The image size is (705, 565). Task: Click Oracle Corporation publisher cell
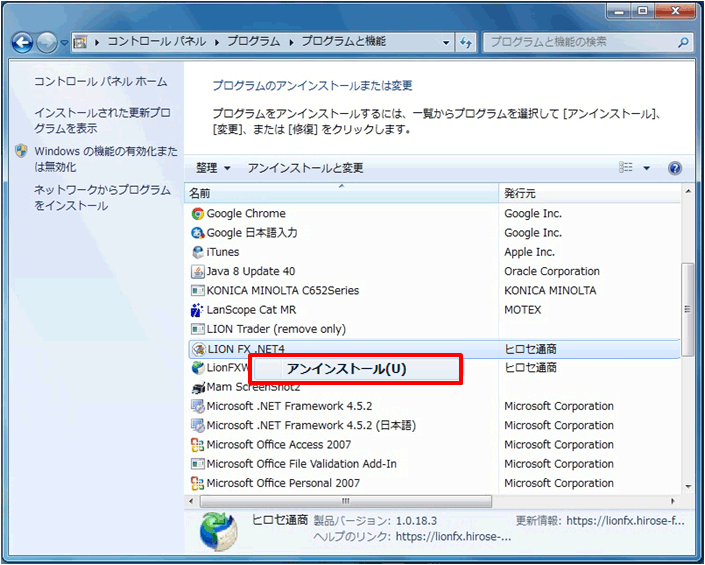tap(552, 271)
